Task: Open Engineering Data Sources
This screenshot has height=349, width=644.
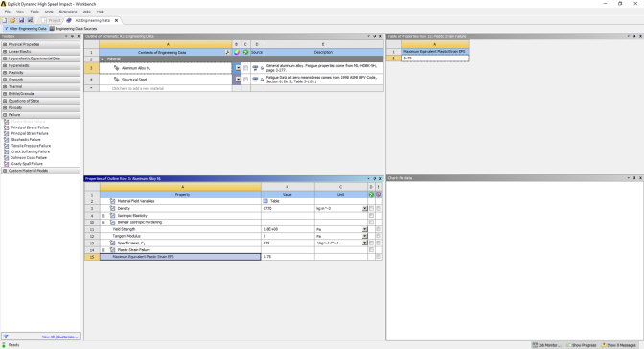Action: [73, 29]
